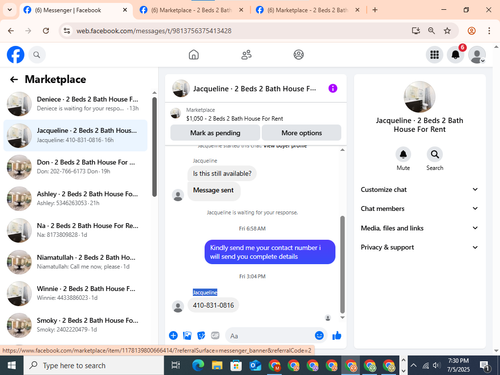
Task: Open the Chrome profile icon
Action: (471, 31)
